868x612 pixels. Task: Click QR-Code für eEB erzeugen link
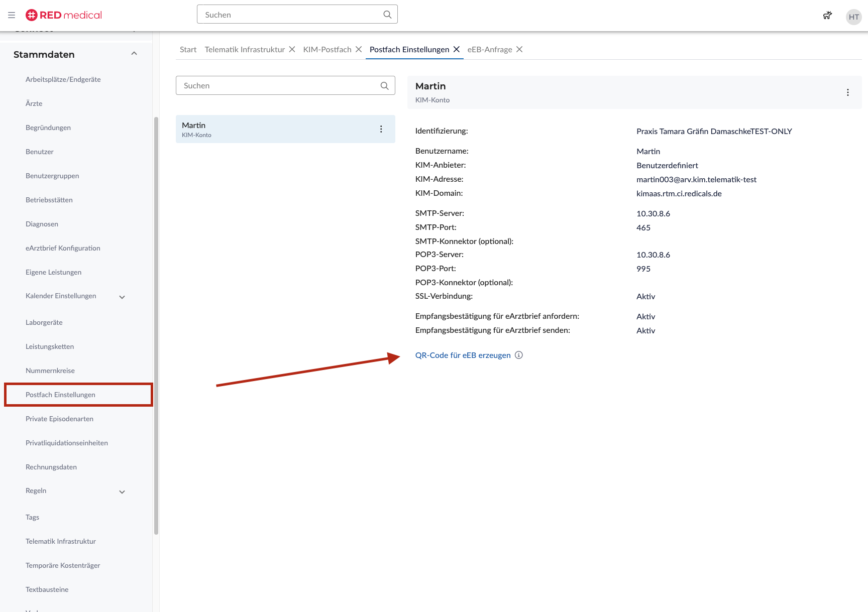(x=463, y=355)
